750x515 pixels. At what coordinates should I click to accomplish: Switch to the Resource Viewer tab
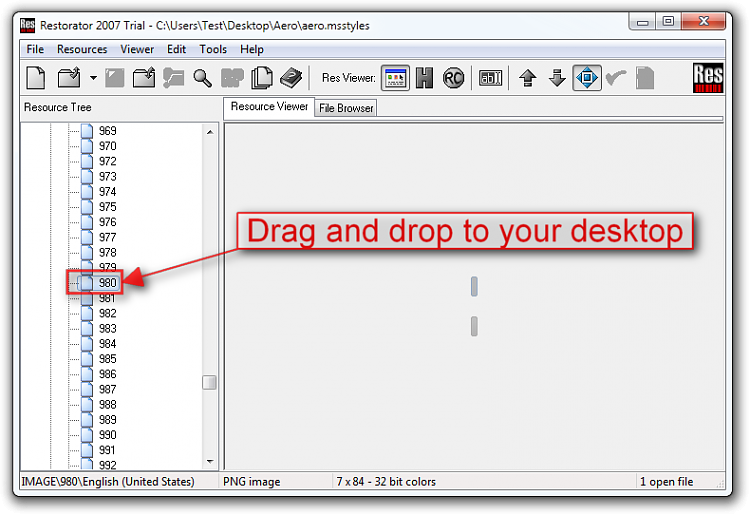pyautogui.click(x=269, y=107)
